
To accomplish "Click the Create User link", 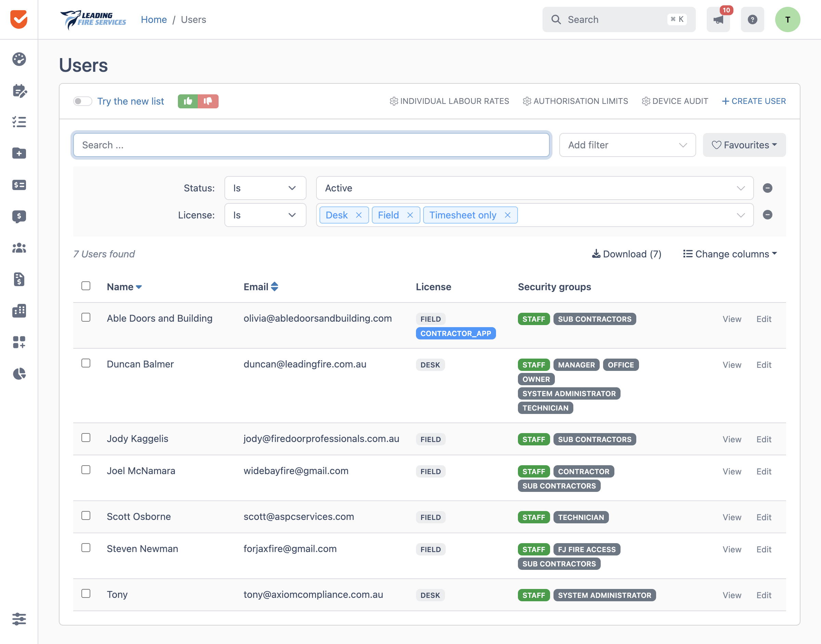I will coord(754,101).
